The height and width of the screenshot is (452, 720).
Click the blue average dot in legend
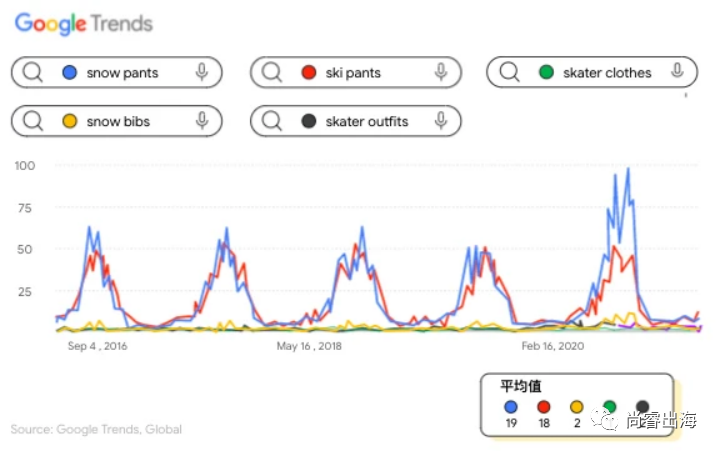pos(512,407)
